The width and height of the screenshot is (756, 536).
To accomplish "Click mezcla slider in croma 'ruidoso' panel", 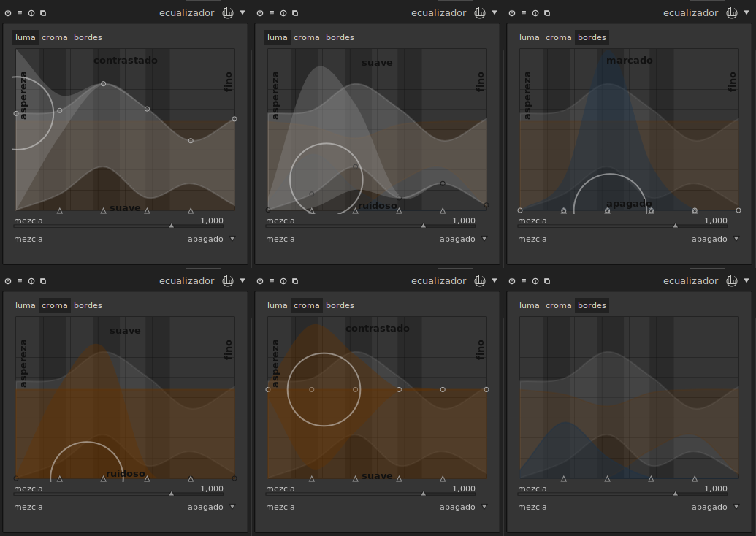I will click(118, 490).
